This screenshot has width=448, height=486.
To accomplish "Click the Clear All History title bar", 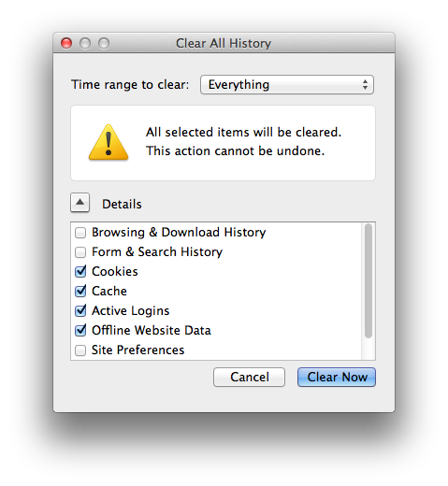I will coord(224,43).
